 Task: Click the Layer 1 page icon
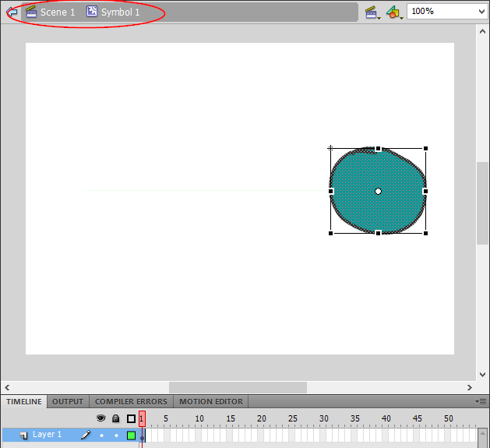23,436
